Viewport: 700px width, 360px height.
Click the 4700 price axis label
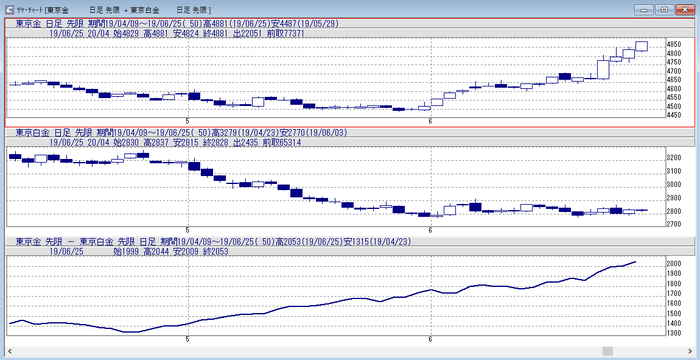point(674,71)
